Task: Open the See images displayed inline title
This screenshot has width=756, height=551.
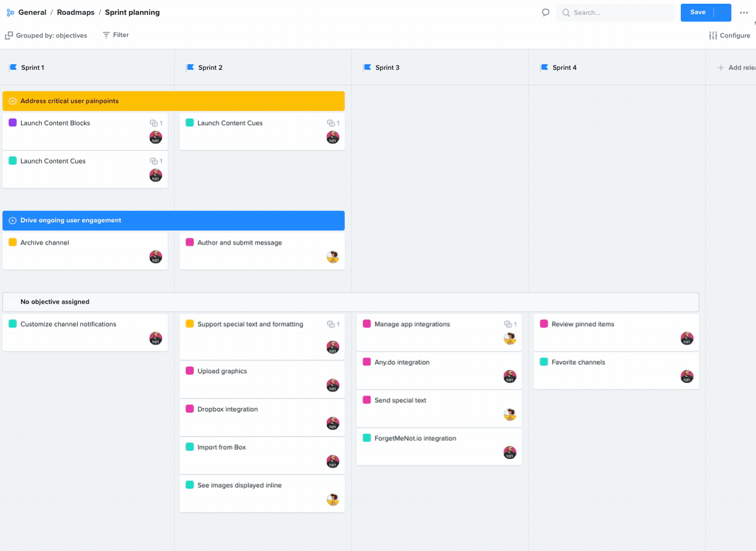Action: pyautogui.click(x=239, y=486)
